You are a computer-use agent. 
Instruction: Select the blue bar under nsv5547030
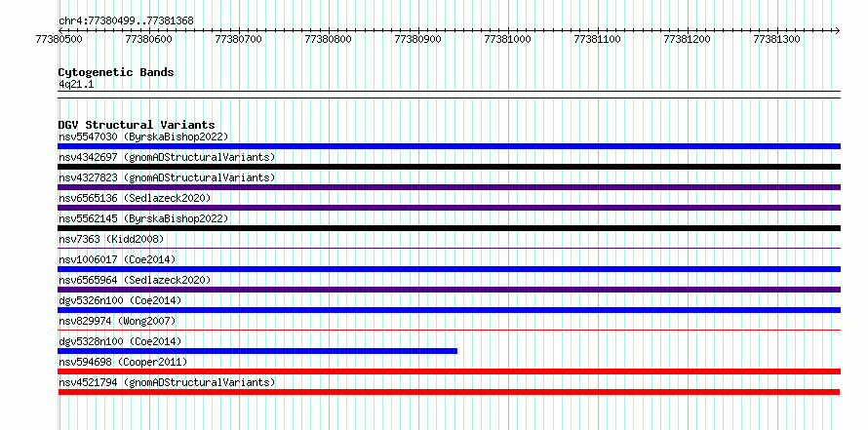[449, 146]
